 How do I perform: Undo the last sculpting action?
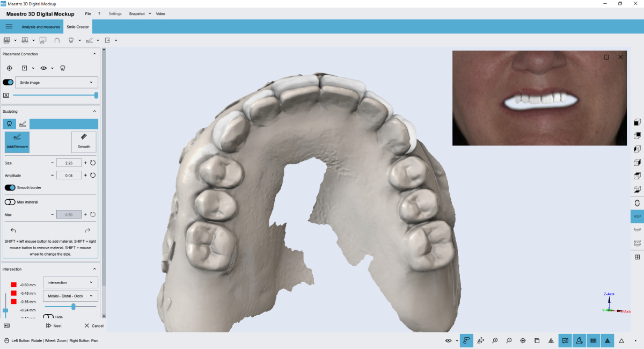pos(13,230)
